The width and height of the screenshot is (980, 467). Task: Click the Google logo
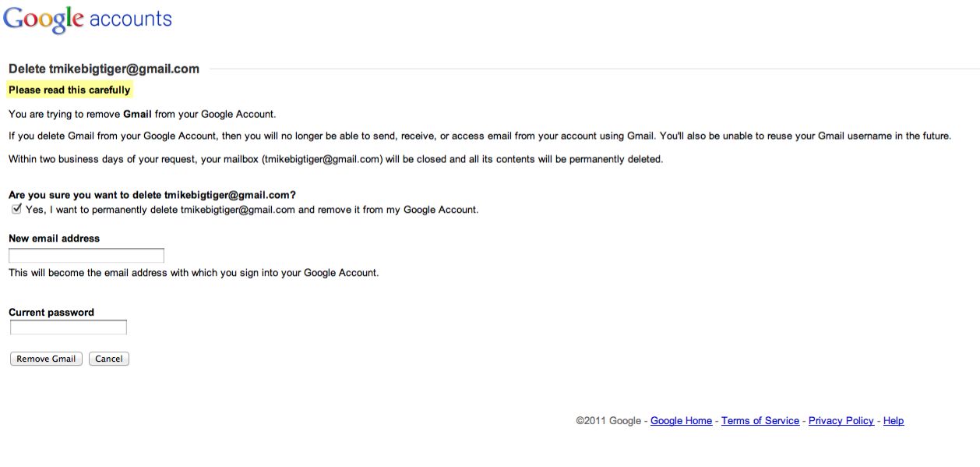tap(44, 19)
